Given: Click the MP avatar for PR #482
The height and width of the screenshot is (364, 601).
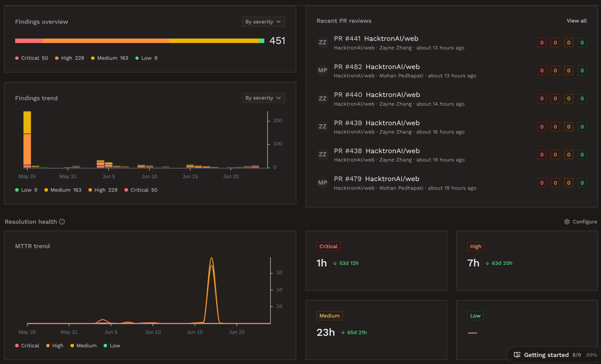Looking at the screenshot, I should [322, 70].
